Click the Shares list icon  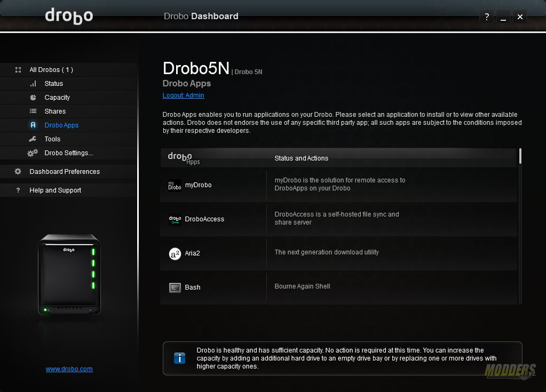33,111
